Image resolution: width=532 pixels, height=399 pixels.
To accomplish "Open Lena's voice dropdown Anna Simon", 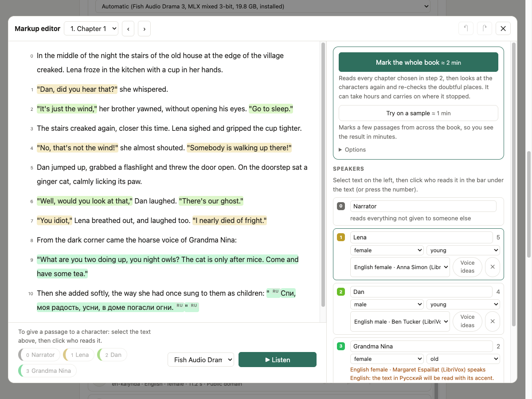I will coord(400,267).
